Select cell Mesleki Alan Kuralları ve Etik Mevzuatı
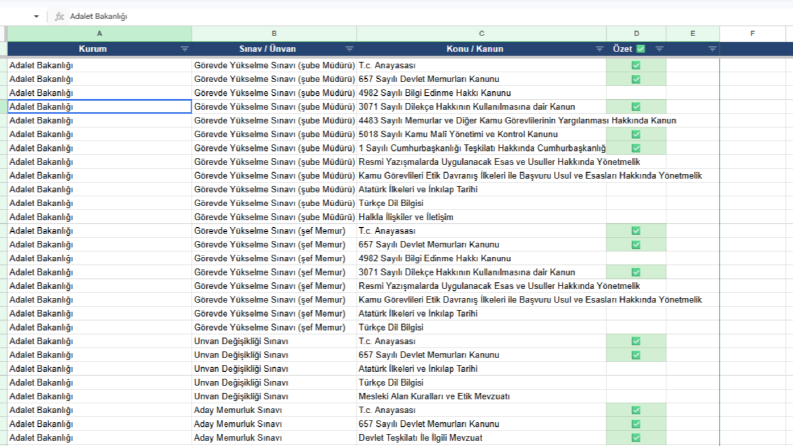 pos(481,396)
